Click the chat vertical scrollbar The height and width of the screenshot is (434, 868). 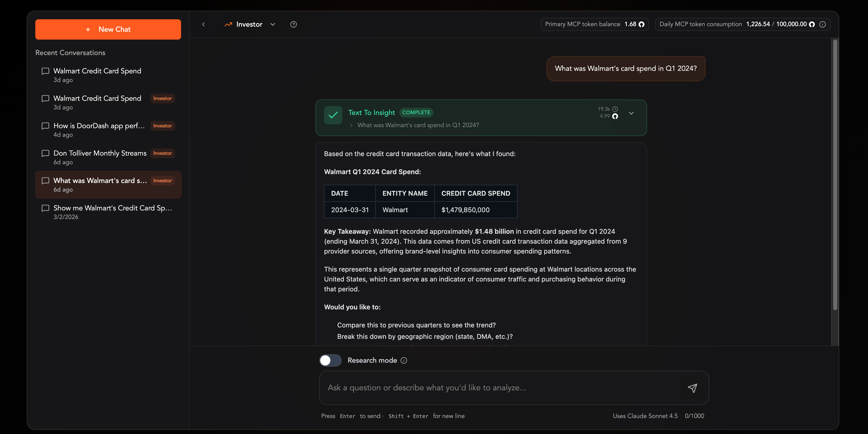pyautogui.click(x=835, y=175)
